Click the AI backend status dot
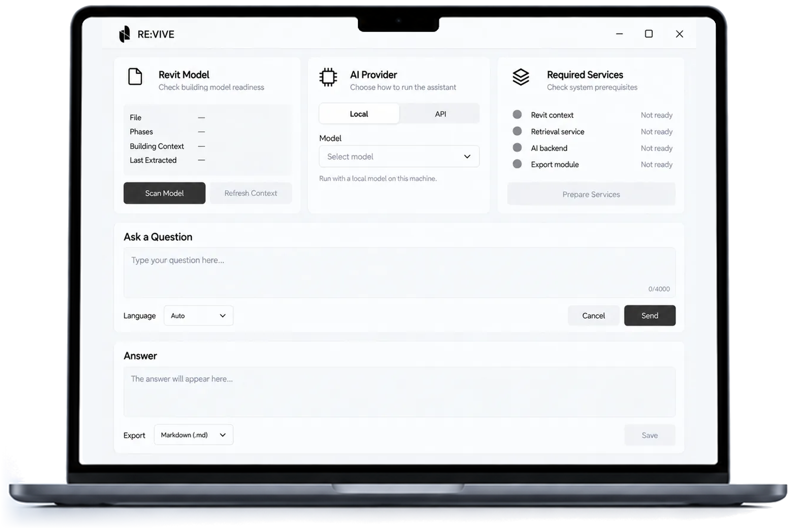 (517, 147)
